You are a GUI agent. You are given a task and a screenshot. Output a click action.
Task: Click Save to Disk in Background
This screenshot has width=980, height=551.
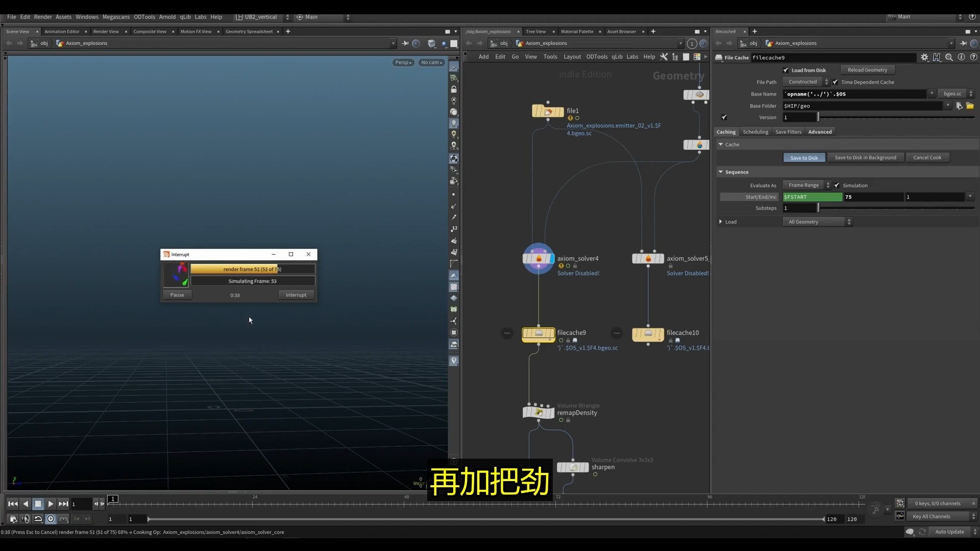click(865, 158)
